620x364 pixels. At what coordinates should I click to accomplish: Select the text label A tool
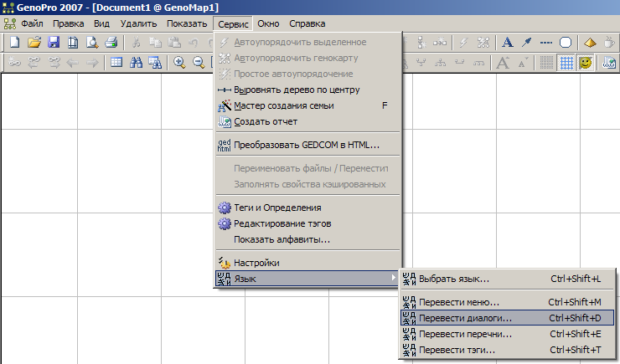(x=507, y=42)
